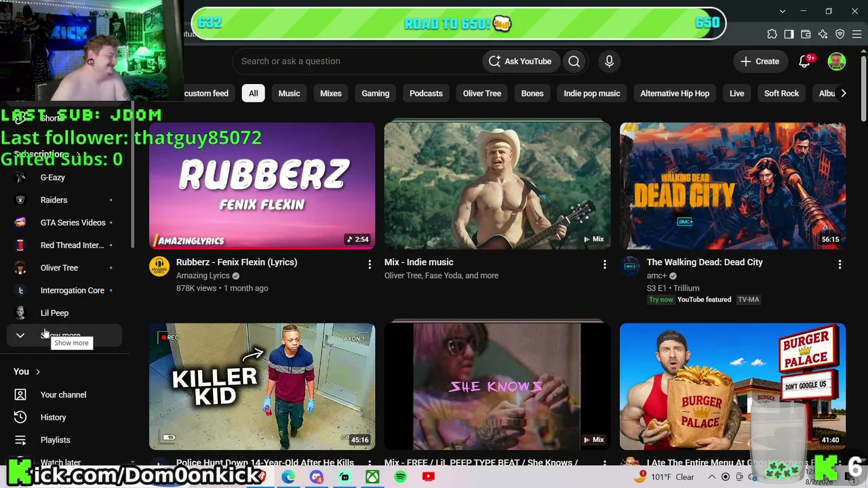Expand subscriptions with Show more
868x488 pixels.
pos(64,335)
